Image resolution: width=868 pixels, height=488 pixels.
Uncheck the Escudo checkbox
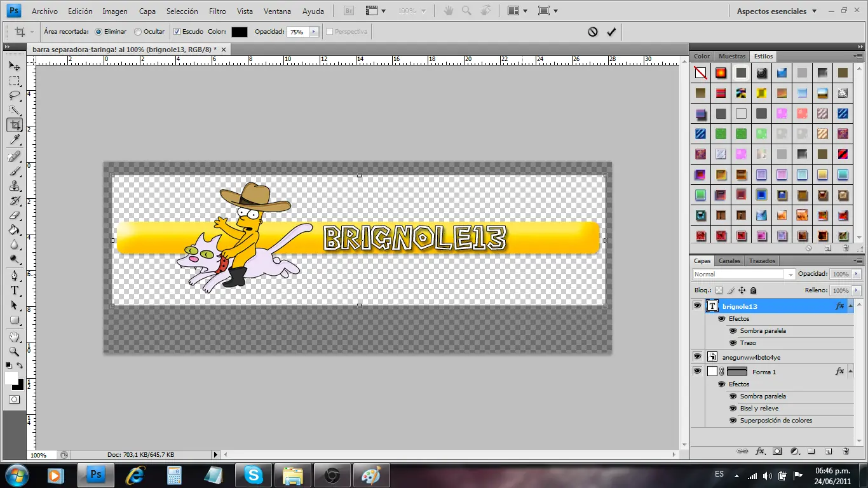(177, 32)
